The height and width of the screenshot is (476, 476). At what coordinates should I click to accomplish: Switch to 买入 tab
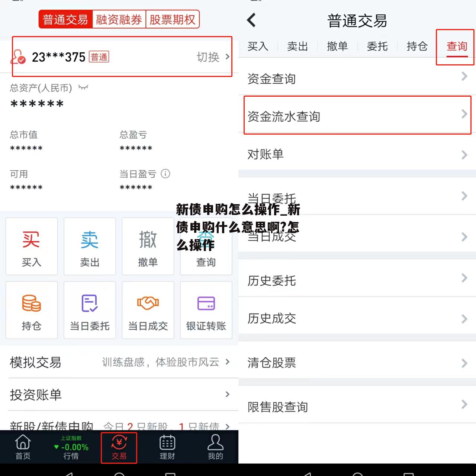click(x=258, y=46)
